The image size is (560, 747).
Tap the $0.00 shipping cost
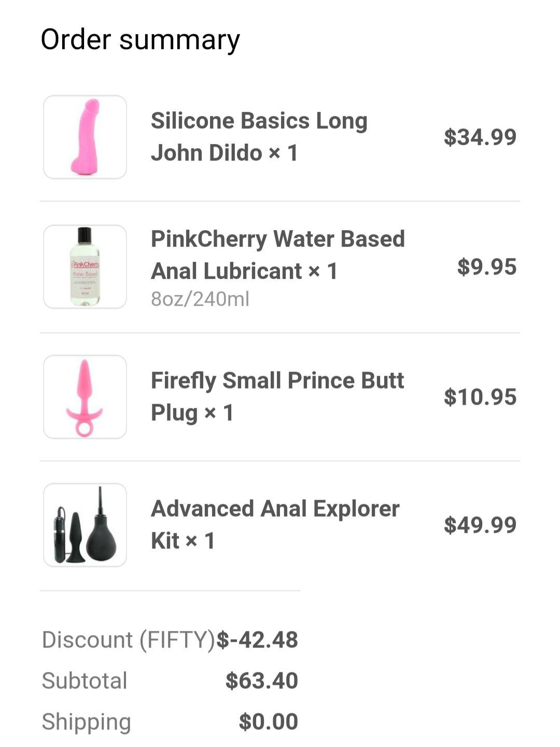(x=268, y=722)
